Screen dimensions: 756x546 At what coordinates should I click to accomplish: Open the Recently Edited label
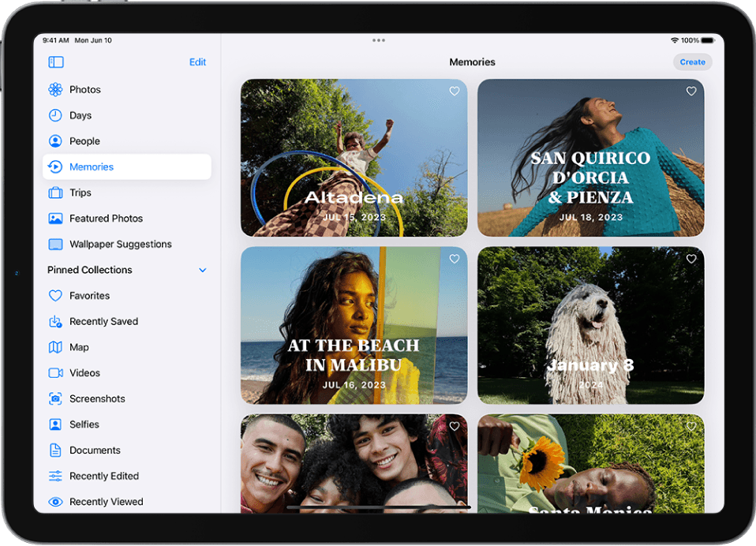point(104,476)
